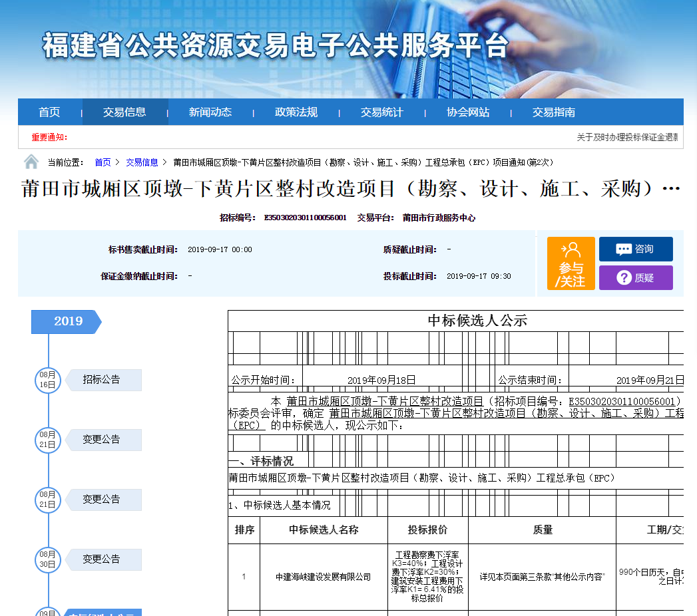Screen dimensions: 697x616
Task: Click the 08月30日 timeline date circle
Action: (x=47, y=559)
